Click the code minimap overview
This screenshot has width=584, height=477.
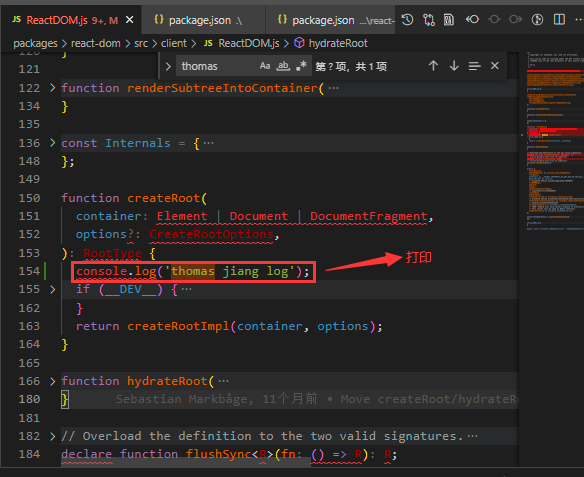555,141
